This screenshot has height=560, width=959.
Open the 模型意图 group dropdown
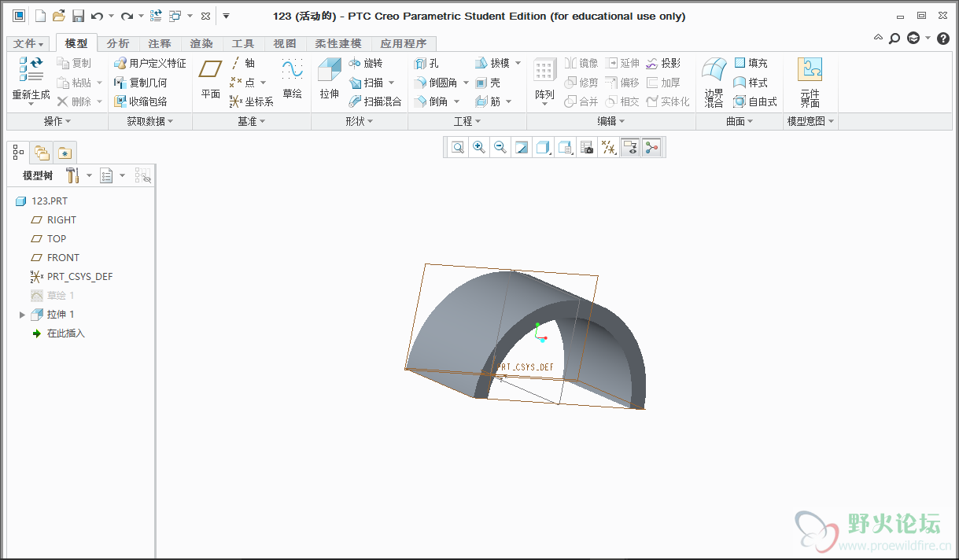(x=810, y=121)
